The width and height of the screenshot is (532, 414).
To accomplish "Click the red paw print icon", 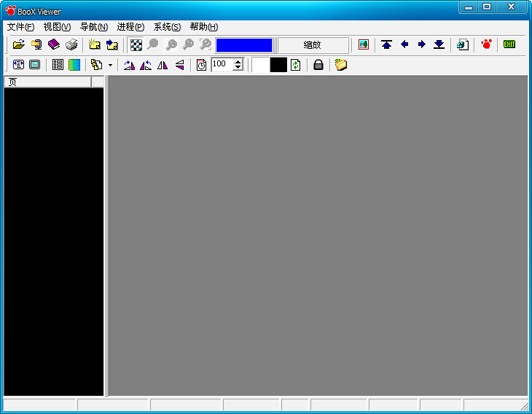I will coord(487,44).
